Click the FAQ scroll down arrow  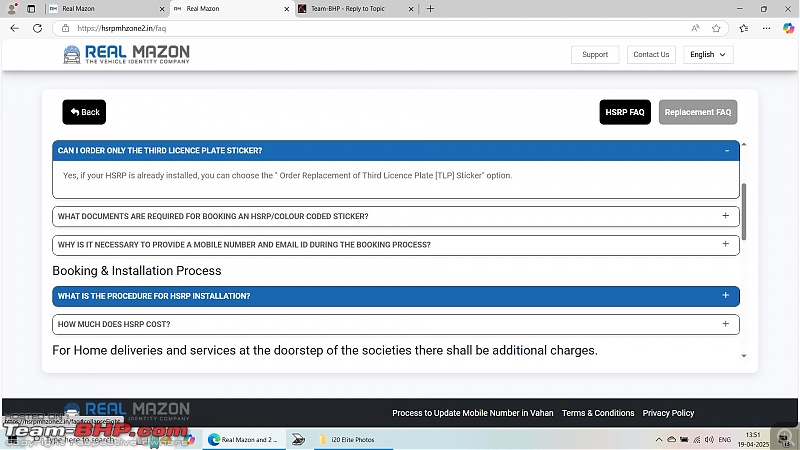pyautogui.click(x=744, y=356)
